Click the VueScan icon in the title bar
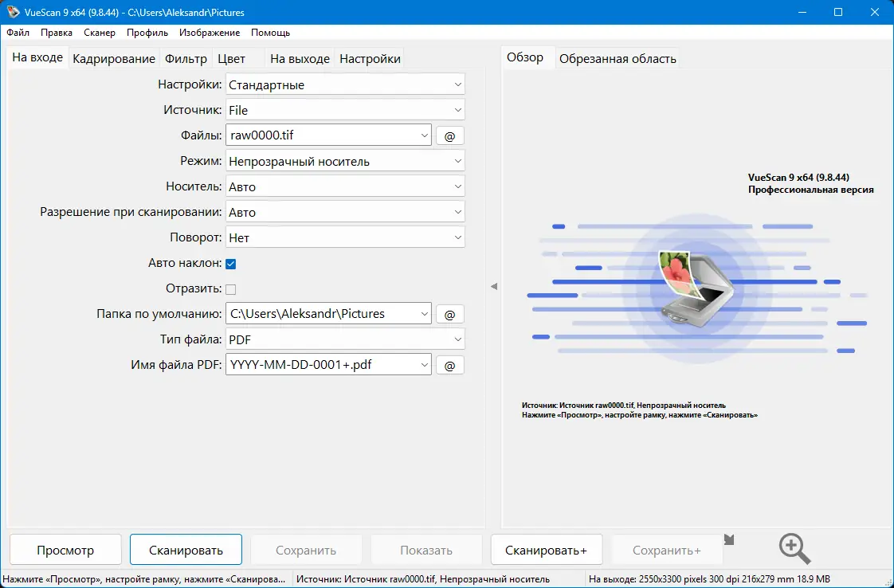This screenshot has width=894, height=588. 11,12
